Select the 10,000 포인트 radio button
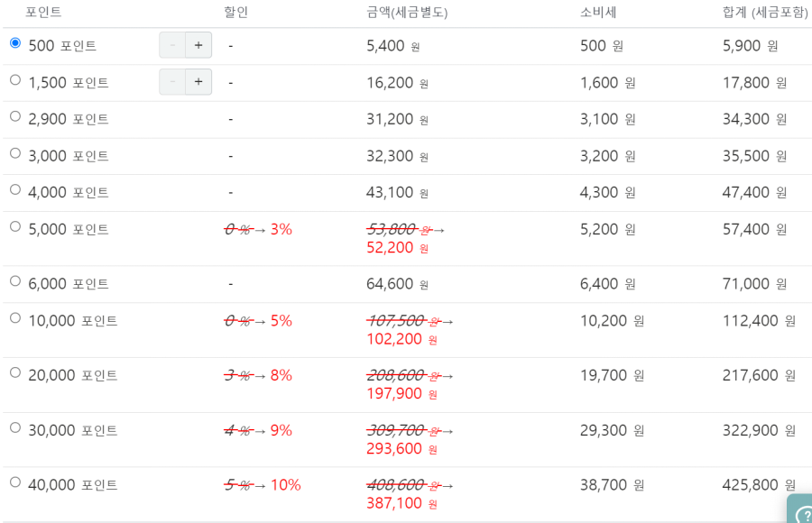 click(14, 318)
